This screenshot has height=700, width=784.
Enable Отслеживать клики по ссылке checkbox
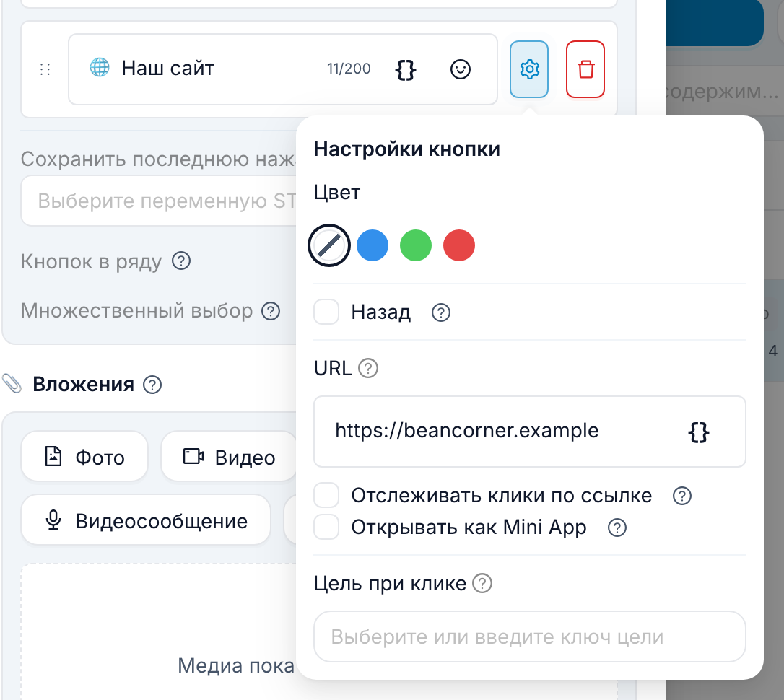(x=326, y=496)
